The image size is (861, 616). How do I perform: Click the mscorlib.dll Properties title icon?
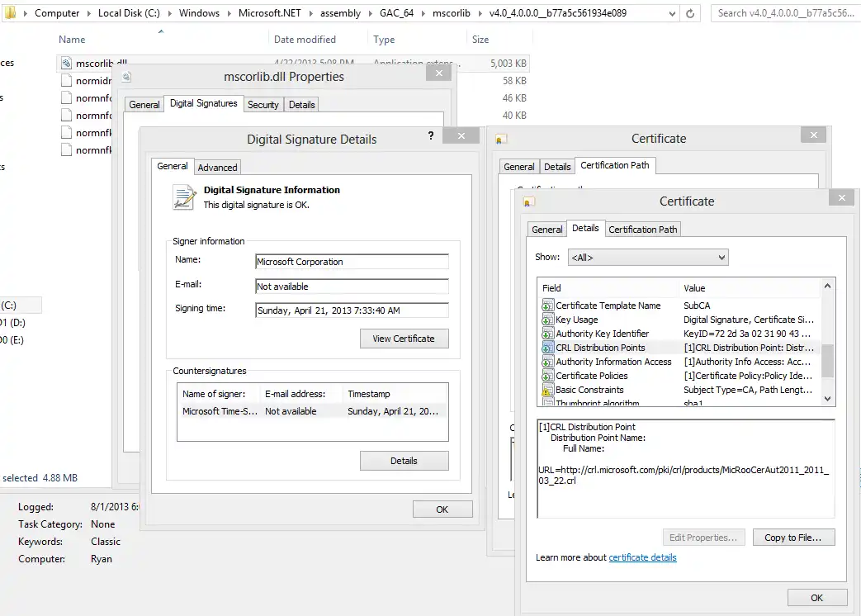tap(126, 77)
